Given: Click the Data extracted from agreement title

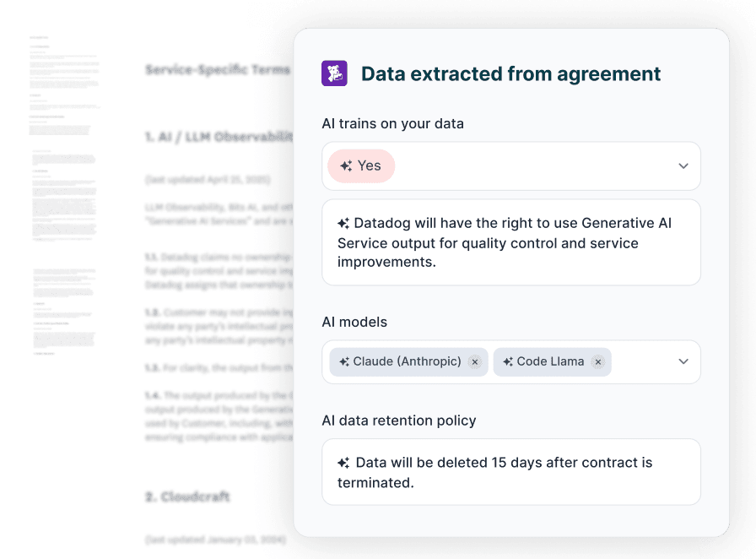Looking at the screenshot, I should pyautogui.click(x=510, y=74).
